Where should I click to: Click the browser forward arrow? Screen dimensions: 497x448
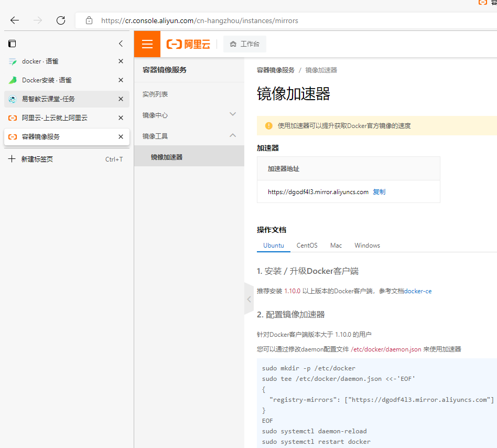coord(38,20)
